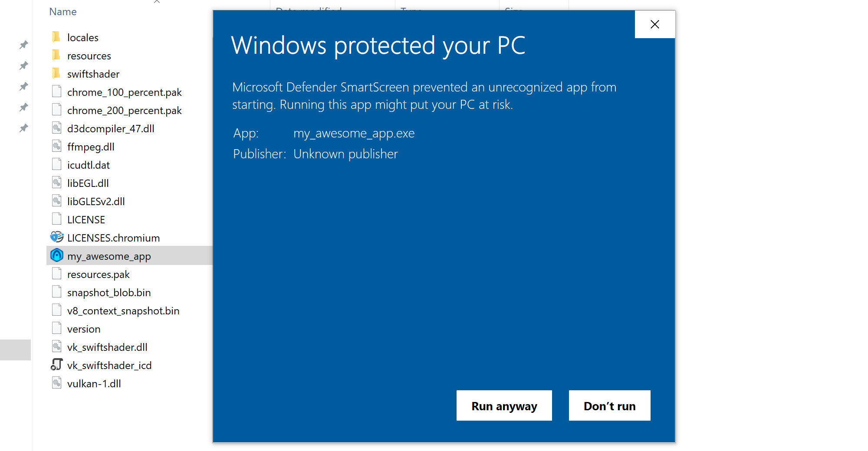This screenshot has height=451, width=868.
Task: Select 'LICENSE' file name
Action: pyautogui.click(x=86, y=220)
